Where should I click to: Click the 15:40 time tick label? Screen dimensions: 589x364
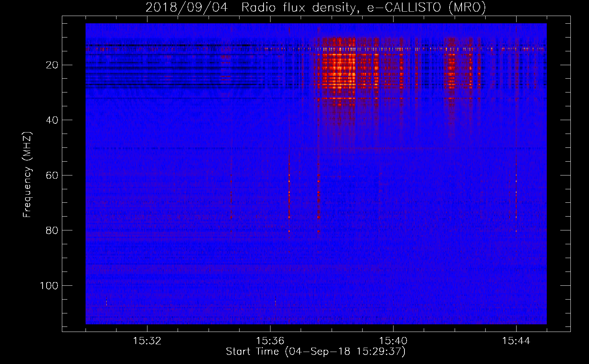pyautogui.click(x=393, y=341)
